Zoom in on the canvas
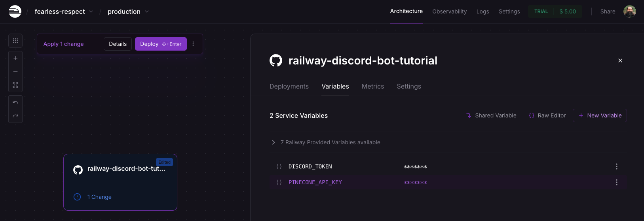644x221 pixels. pos(15,58)
